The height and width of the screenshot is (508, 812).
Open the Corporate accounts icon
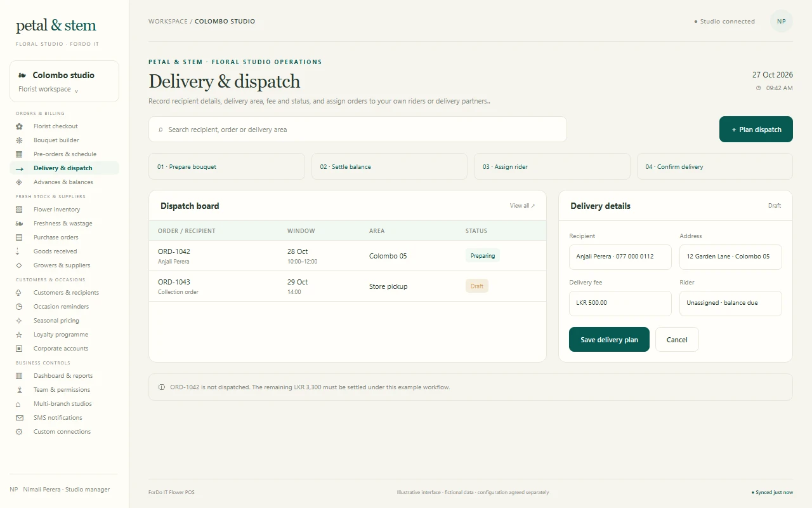click(19, 349)
